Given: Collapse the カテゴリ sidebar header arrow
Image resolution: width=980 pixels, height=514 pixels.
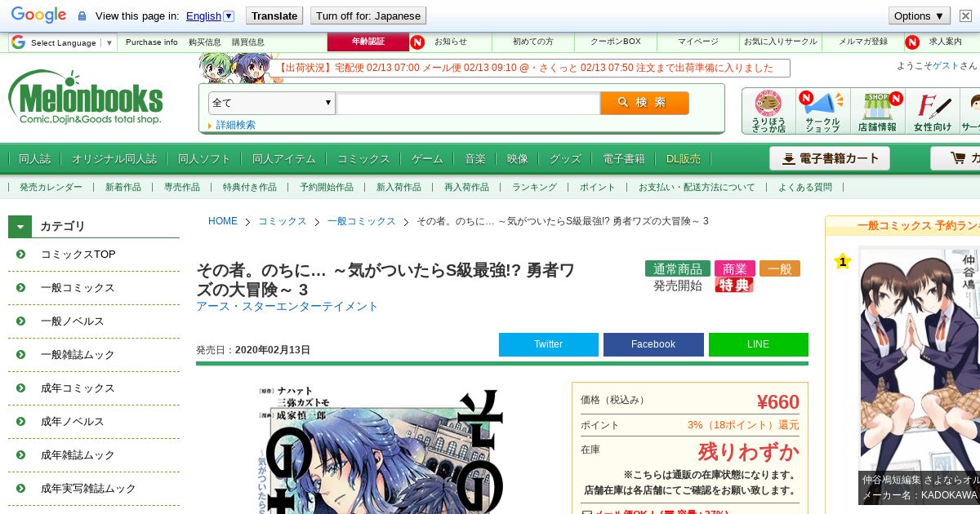Looking at the screenshot, I should (x=20, y=226).
